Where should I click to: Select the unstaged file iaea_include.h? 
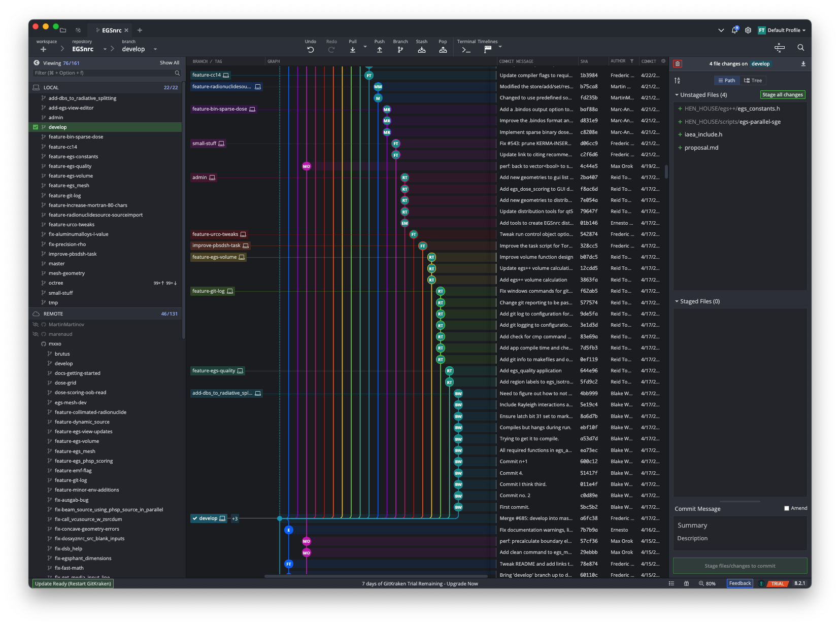point(703,134)
